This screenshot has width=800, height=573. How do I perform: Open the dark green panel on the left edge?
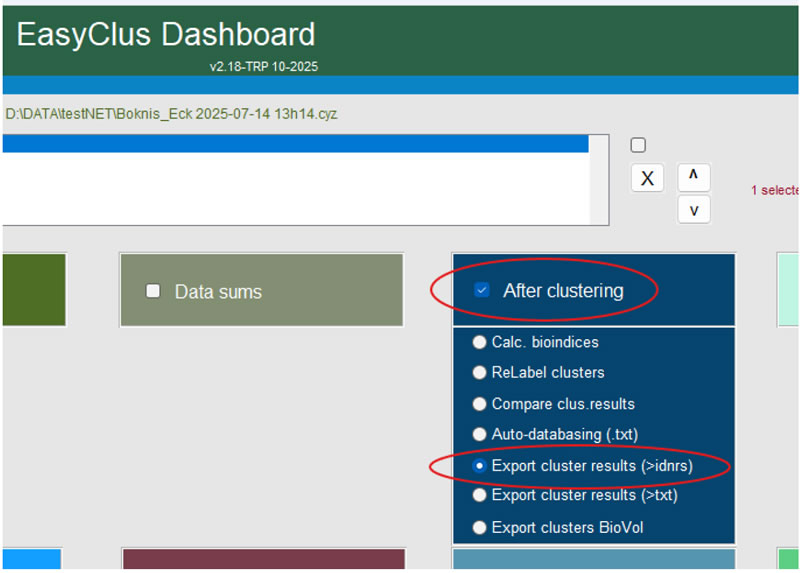click(33, 290)
